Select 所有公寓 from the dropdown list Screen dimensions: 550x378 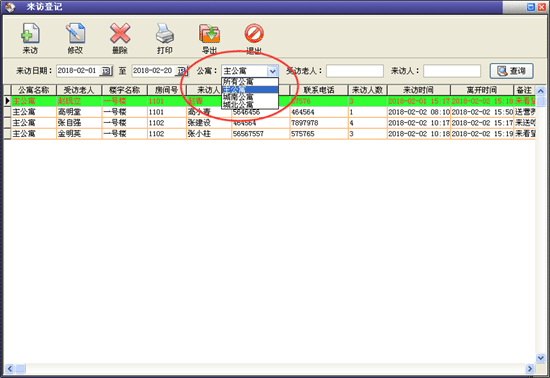click(x=250, y=82)
